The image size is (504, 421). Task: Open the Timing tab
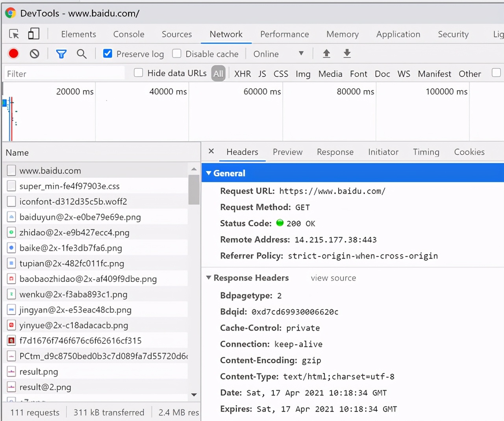(426, 152)
